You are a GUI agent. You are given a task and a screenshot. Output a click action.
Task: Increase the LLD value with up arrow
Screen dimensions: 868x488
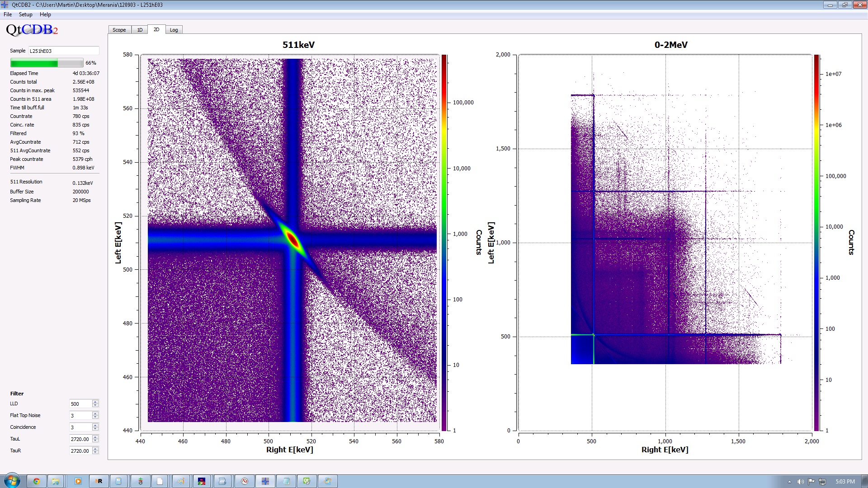tap(95, 402)
